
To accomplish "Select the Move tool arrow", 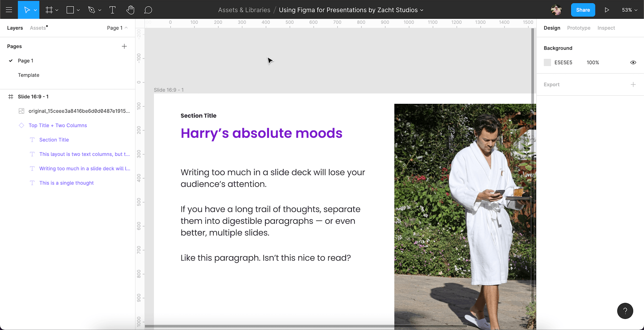I will [x=27, y=10].
